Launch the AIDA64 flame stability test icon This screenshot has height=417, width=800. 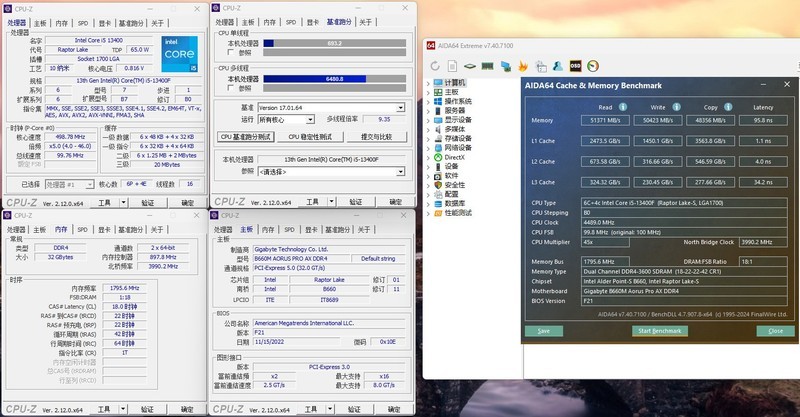coord(522,66)
